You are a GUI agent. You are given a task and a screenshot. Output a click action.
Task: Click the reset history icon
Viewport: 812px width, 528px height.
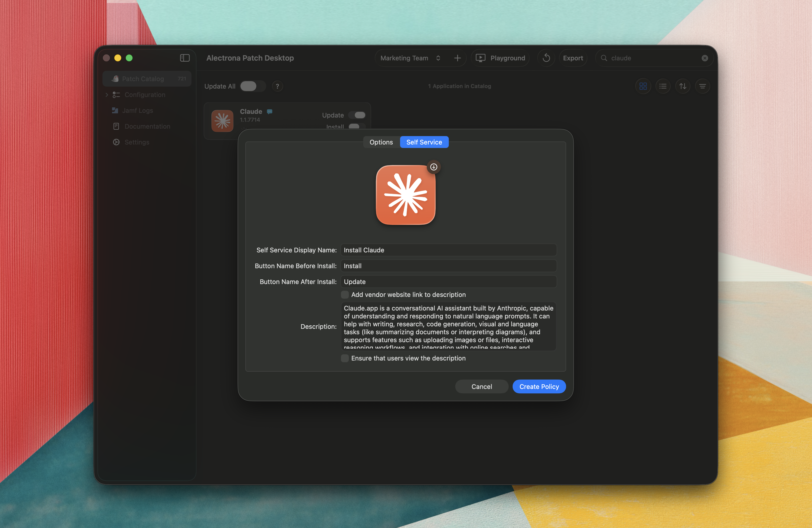coord(546,58)
